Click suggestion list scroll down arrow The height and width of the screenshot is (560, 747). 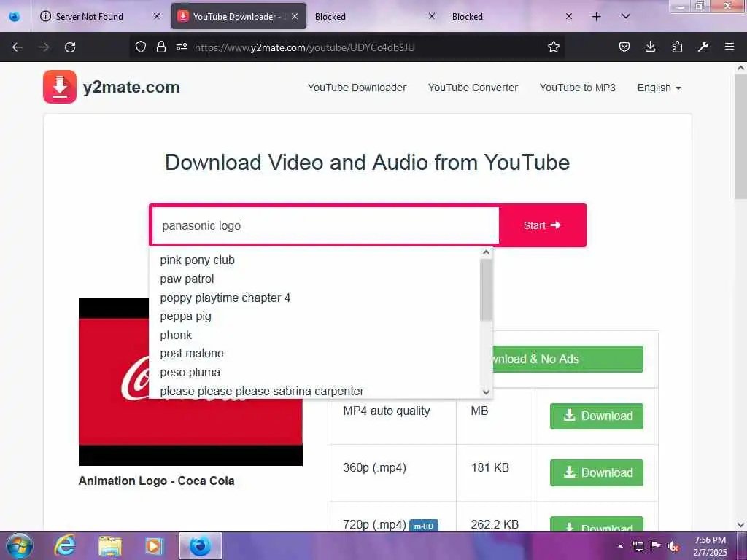point(486,392)
